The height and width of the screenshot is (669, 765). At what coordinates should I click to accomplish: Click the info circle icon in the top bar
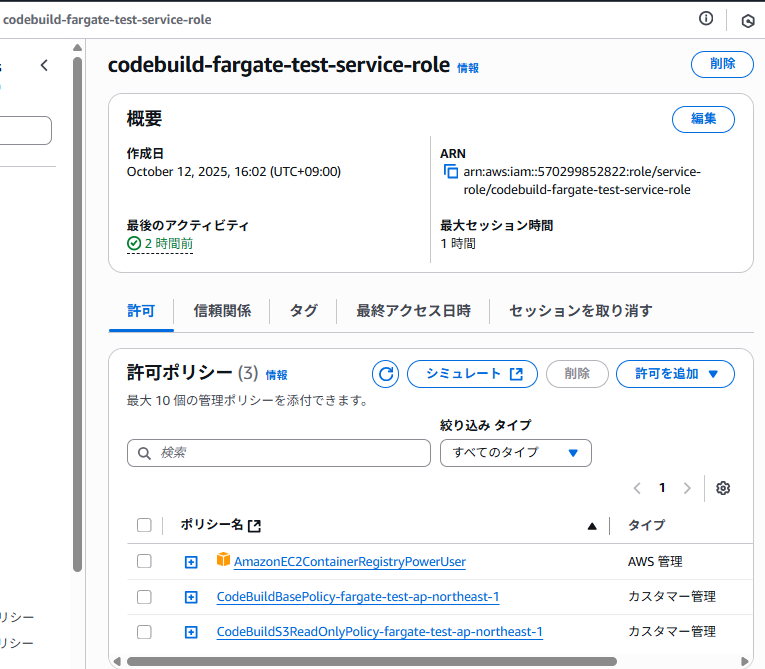pyautogui.click(x=705, y=19)
